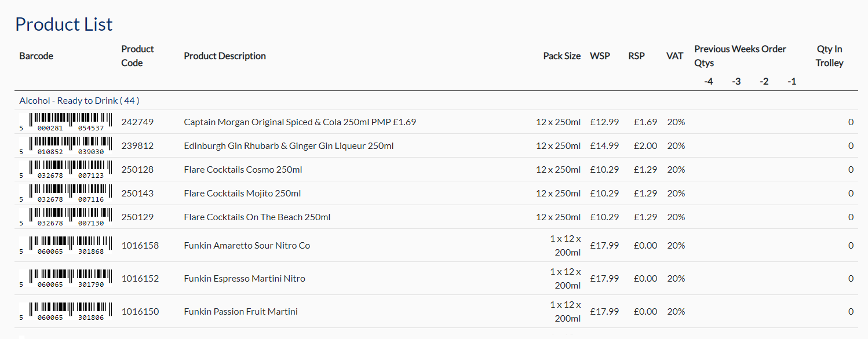Viewport: 868px width, 339px height.
Task: Click the Flare On The Beach barcode
Action: point(66,217)
